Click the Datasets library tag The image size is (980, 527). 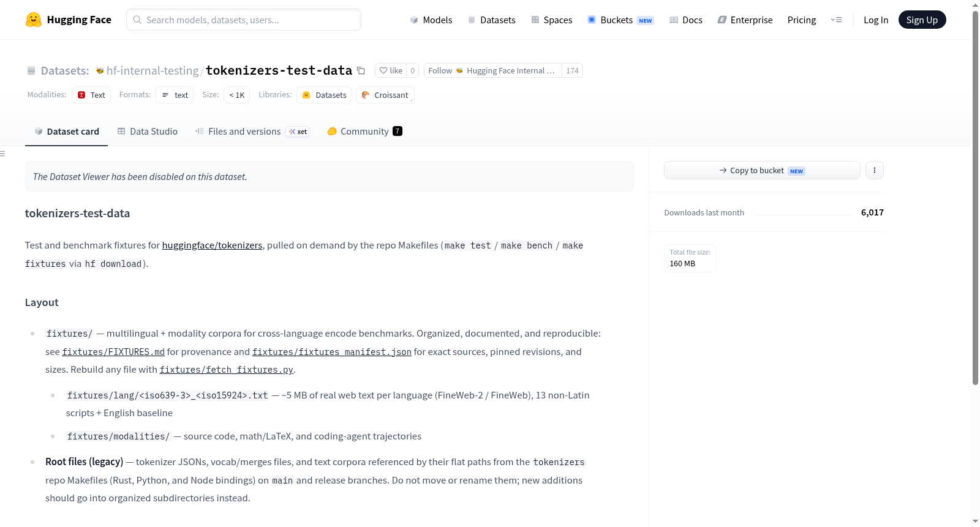pos(324,95)
